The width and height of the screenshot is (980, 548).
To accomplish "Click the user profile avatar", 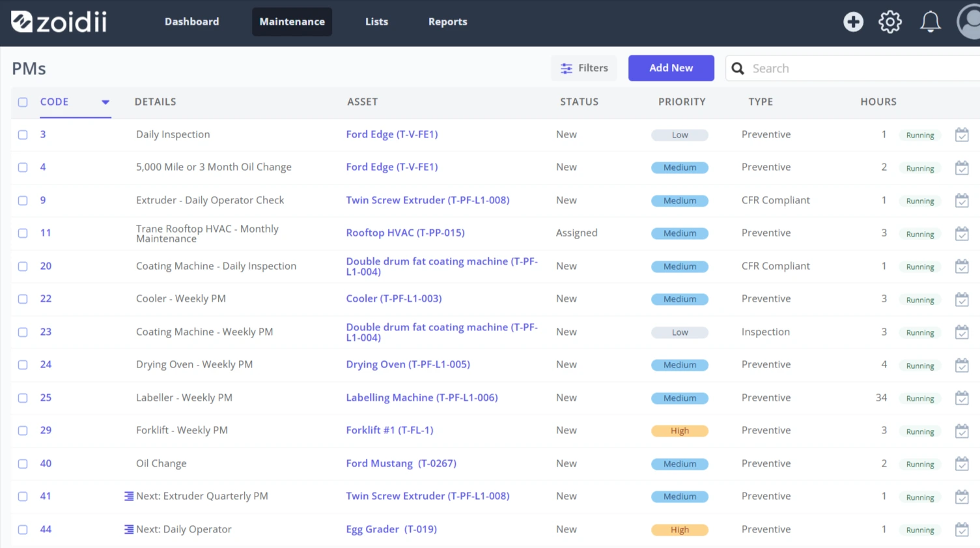I will pyautogui.click(x=969, y=22).
